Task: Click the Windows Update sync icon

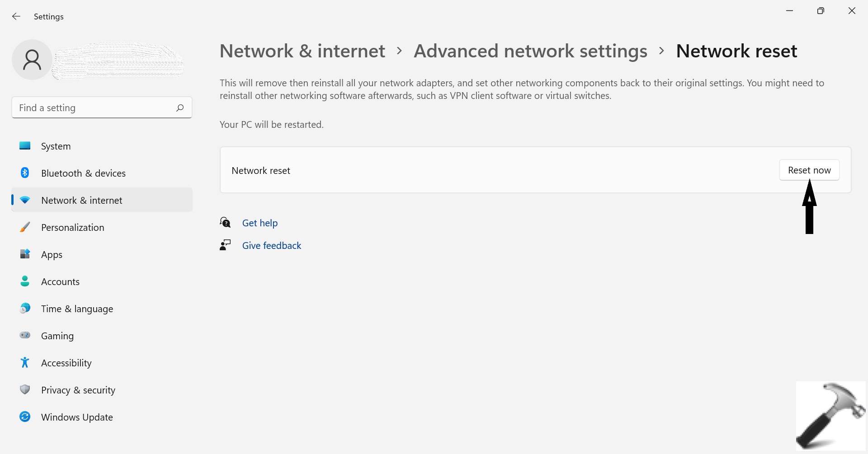Action: click(x=25, y=417)
